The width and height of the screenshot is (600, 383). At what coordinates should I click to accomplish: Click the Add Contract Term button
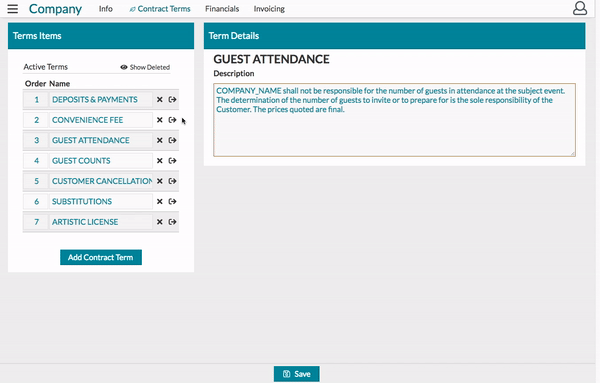101,257
